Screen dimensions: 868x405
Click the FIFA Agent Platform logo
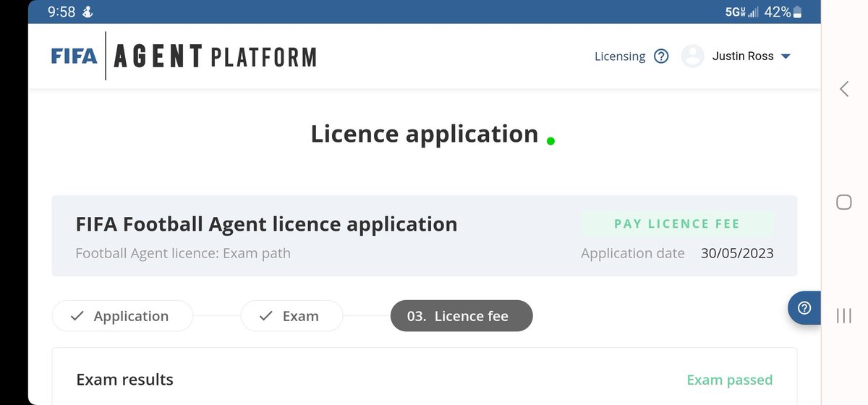pyautogui.click(x=184, y=56)
